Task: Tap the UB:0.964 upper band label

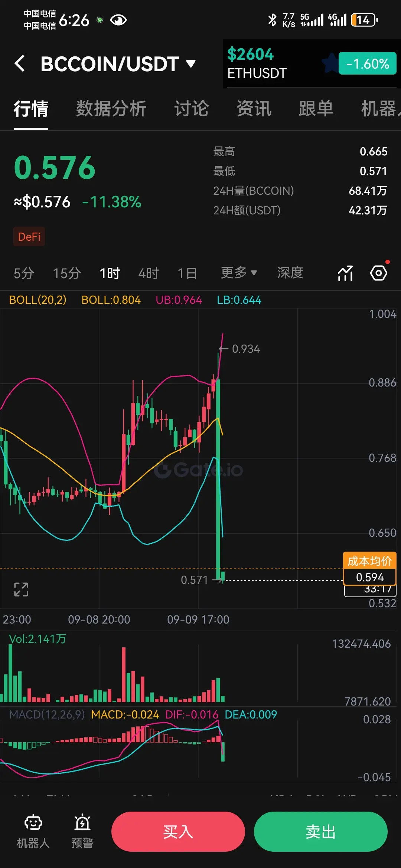Action: 179,300
